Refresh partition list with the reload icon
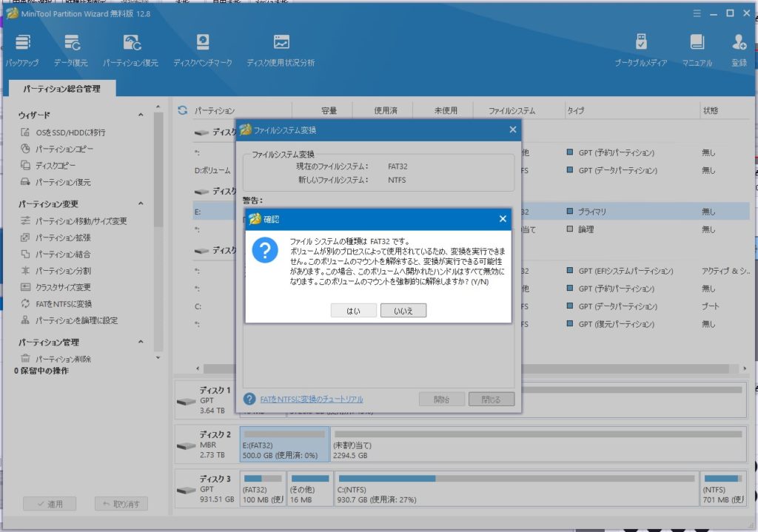 point(182,111)
